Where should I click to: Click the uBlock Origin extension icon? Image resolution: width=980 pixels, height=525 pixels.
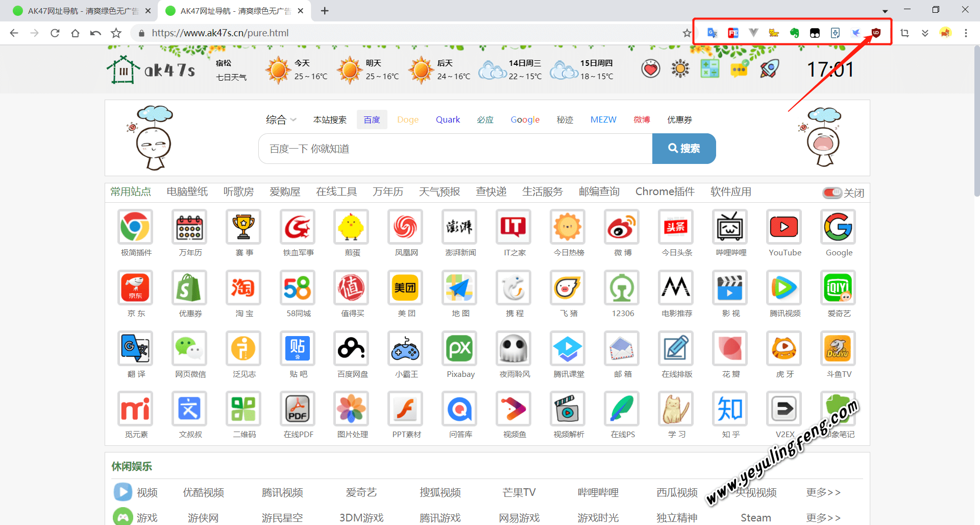[876, 33]
